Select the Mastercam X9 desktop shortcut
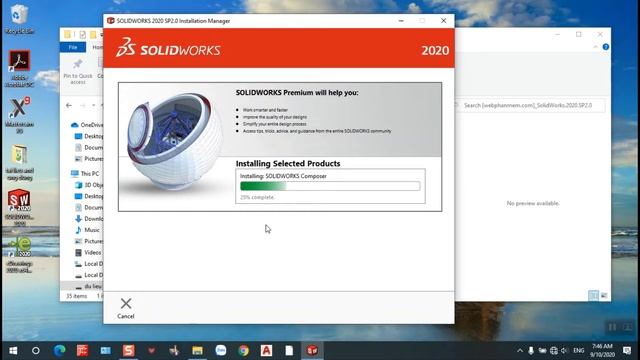Image resolution: width=640 pixels, height=360 pixels. pos(19,115)
